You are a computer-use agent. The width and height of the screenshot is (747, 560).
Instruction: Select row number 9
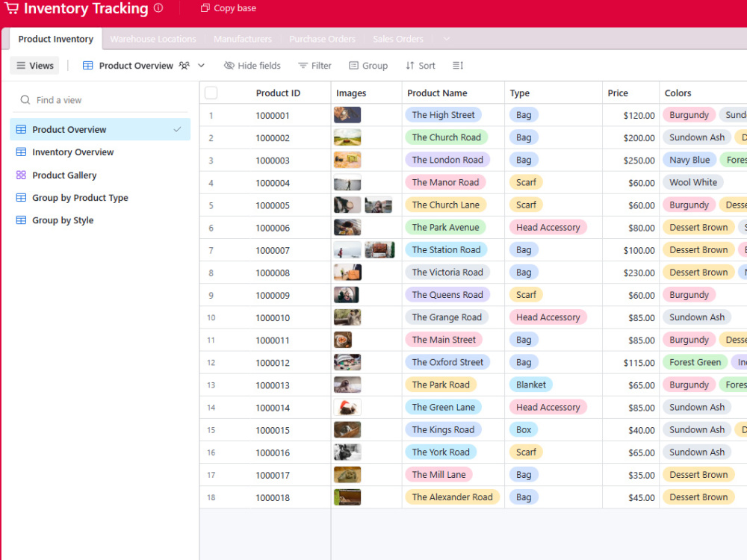[x=211, y=295]
